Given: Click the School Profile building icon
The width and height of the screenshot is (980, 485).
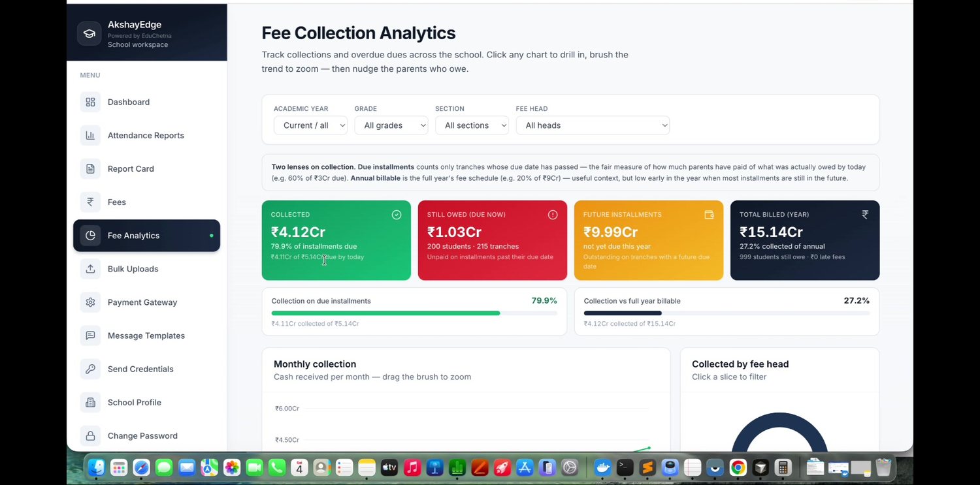Looking at the screenshot, I should coord(90,401).
